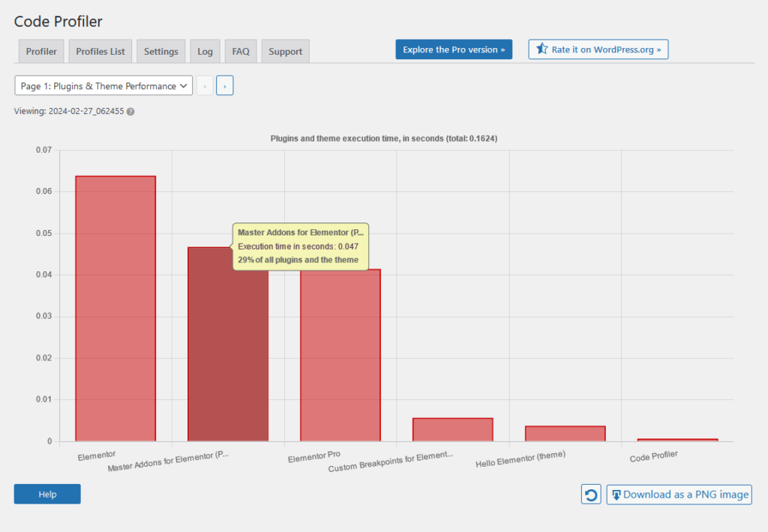This screenshot has width=768, height=532.
Task: Open the FAQ tab
Action: tap(241, 52)
